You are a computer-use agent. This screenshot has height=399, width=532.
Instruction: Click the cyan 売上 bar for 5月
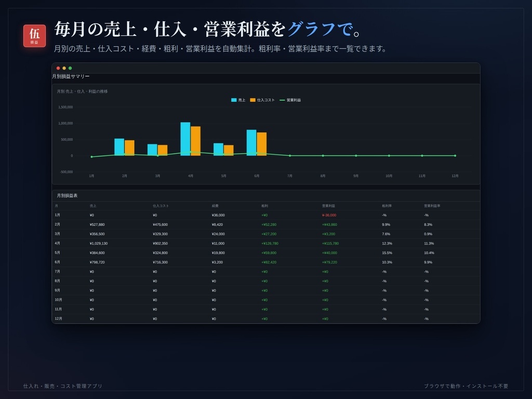tap(219, 149)
